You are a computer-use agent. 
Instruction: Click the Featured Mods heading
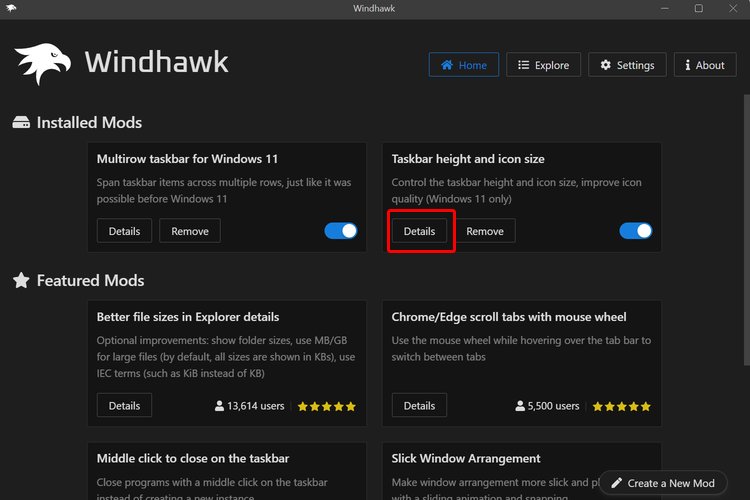(90, 280)
